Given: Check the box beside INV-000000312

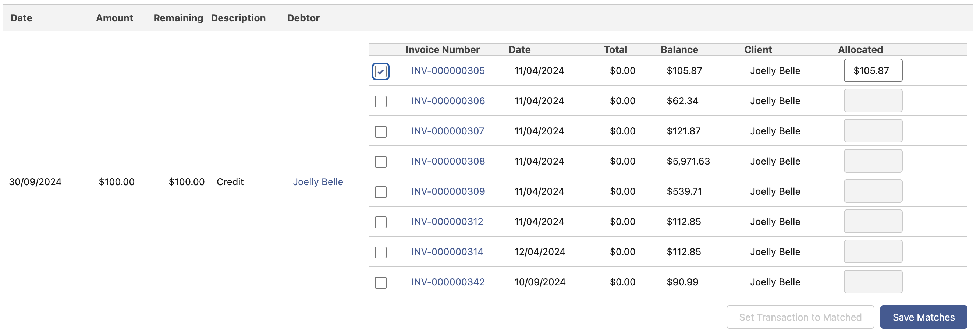Looking at the screenshot, I should [x=380, y=222].
